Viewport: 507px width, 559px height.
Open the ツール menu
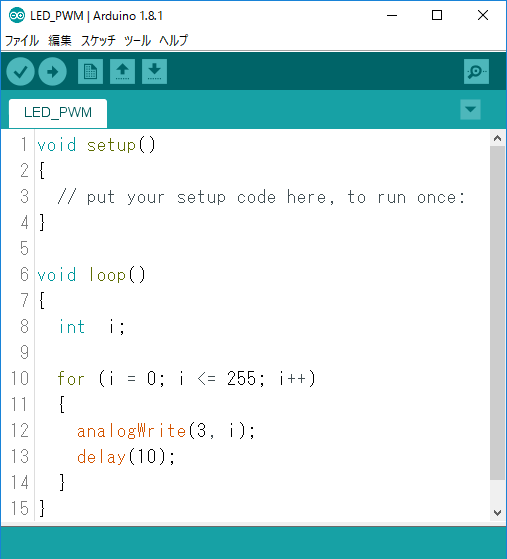click(137, 40)
